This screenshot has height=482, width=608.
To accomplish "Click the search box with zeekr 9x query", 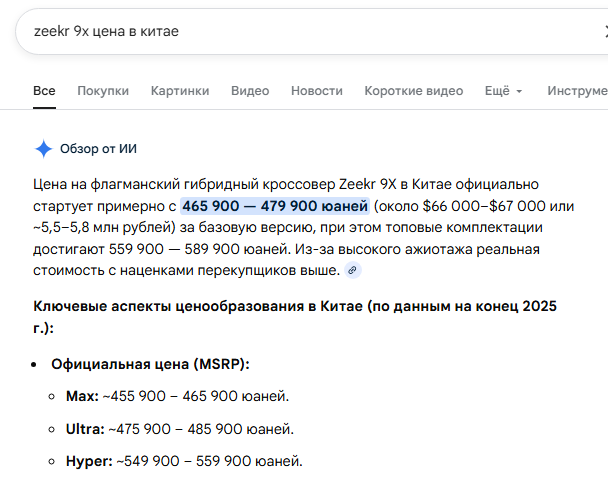I will click(x=311, y=31).
